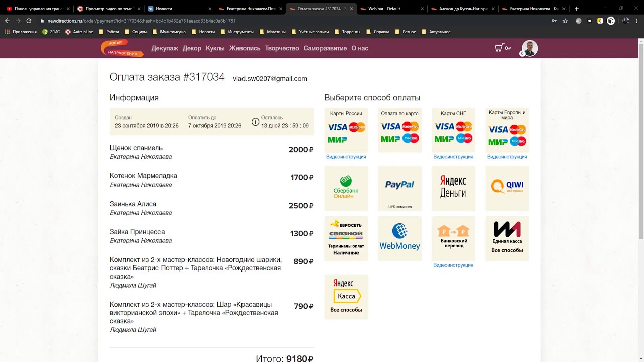The image size is (644, 362).
Task: Open the О нас page
Action: (x=360, y=48)
